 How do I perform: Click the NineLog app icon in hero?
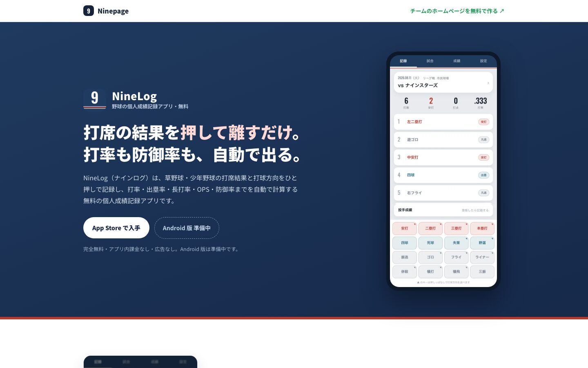coord(95,99)
